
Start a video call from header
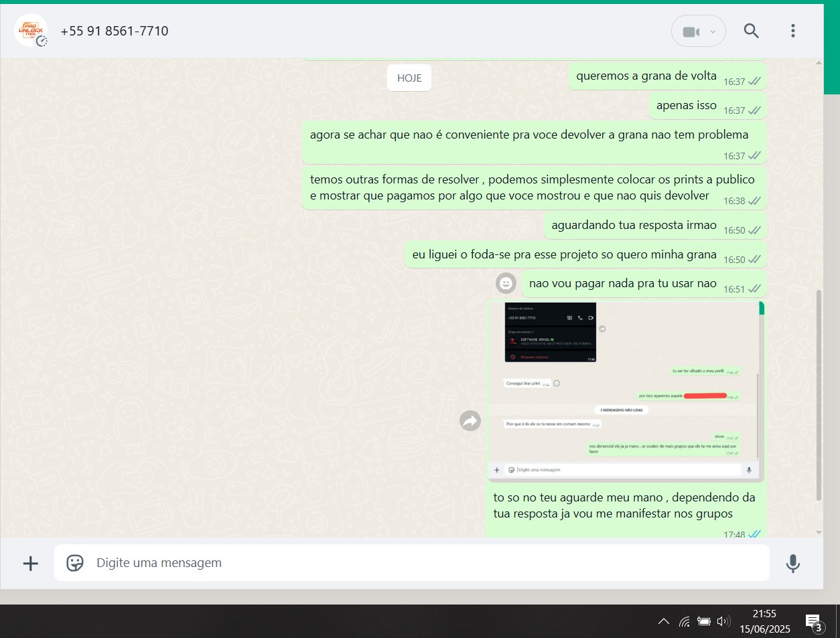pos(690,31)
